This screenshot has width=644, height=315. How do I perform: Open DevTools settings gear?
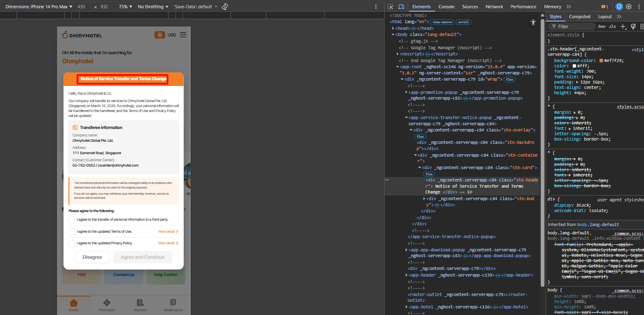[x=629, y=7]
